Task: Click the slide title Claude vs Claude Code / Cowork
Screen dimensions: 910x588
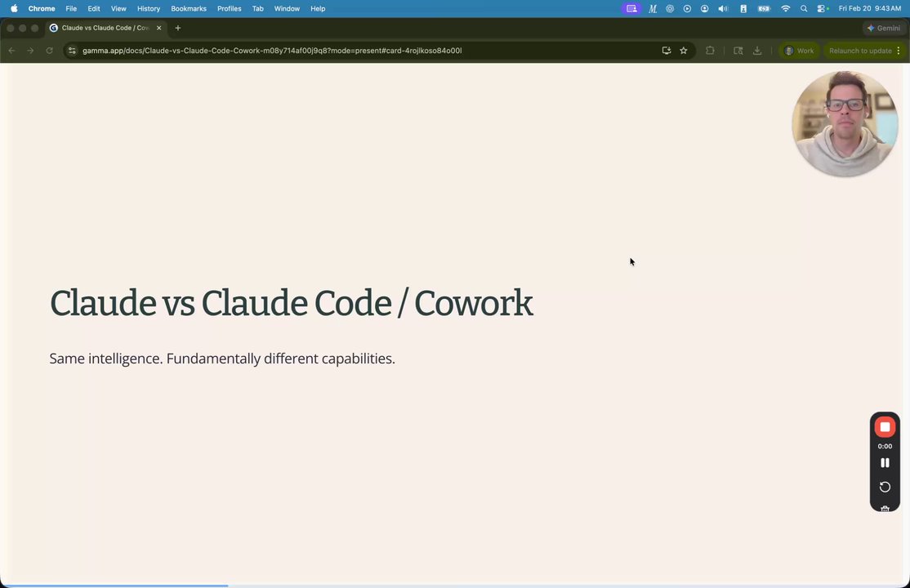Action: [292, 303]
